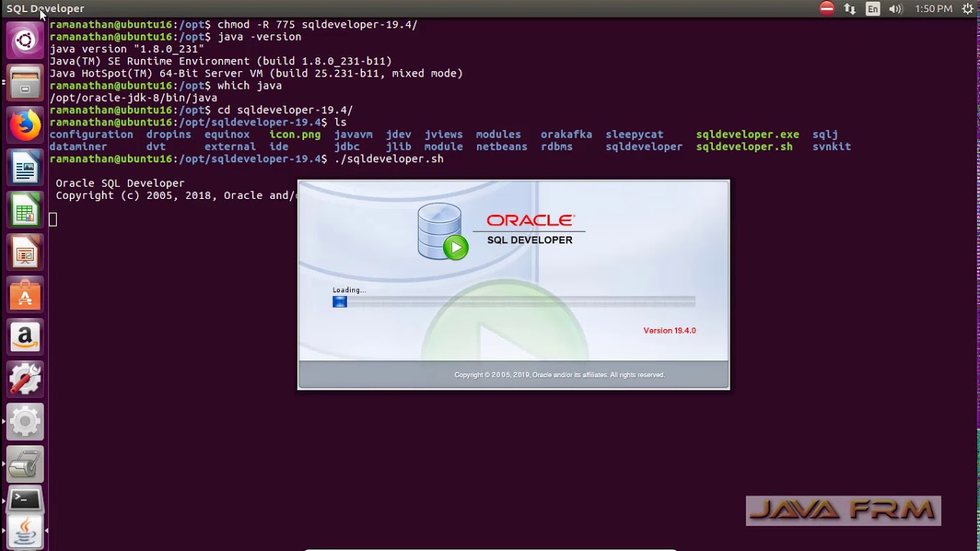Click the /opt/oracle-jdk-8/bin/java path output
Image resolution: width=980 pixels, height=551 pixels.
click(133, 98)
